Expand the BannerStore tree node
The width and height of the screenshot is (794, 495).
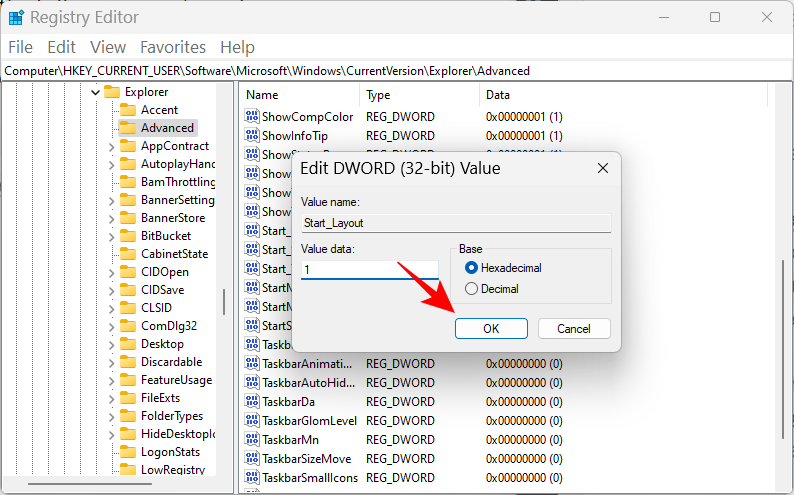tap(112, 218)
